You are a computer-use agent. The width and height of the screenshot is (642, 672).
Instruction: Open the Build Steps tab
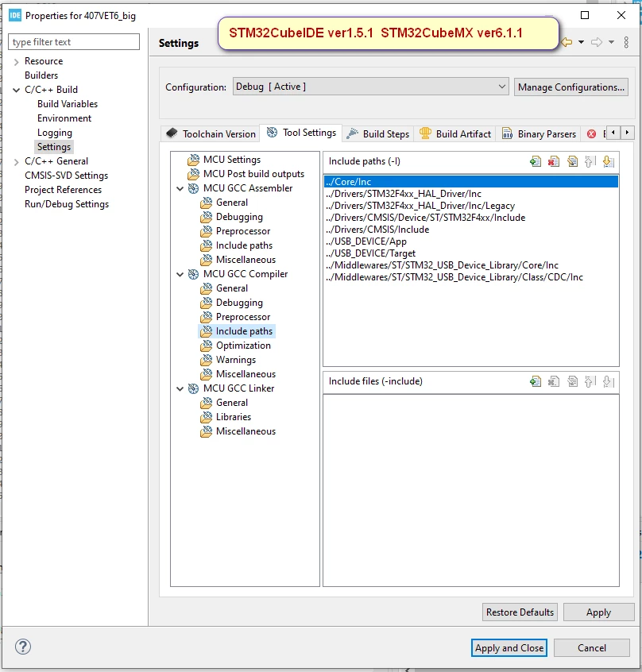click(378, 133)
